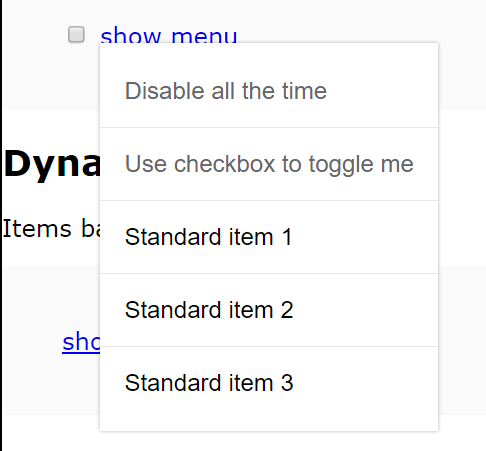Click the 'show menu' link
The height and width of the screenshot is (451, 486).
tap(169, 35)
